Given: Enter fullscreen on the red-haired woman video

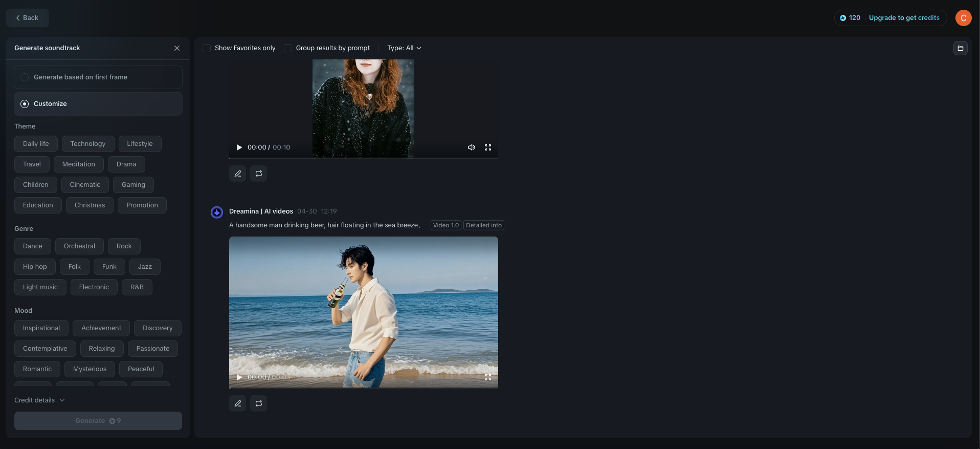Looking at the screenshot, I should (488, 147).
